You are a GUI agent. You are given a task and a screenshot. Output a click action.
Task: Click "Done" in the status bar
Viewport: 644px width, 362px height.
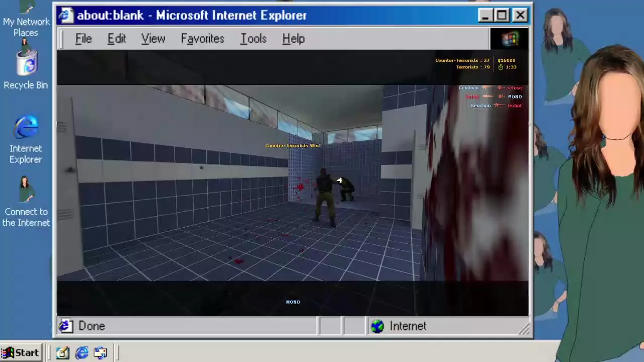(92, 326)
